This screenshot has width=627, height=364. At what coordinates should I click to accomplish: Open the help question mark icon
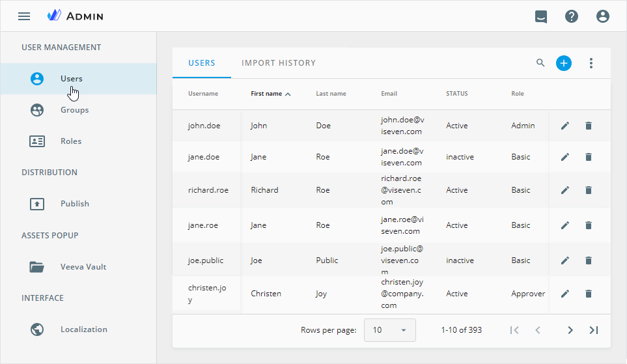pyautogui.click(x=572, y=16)
